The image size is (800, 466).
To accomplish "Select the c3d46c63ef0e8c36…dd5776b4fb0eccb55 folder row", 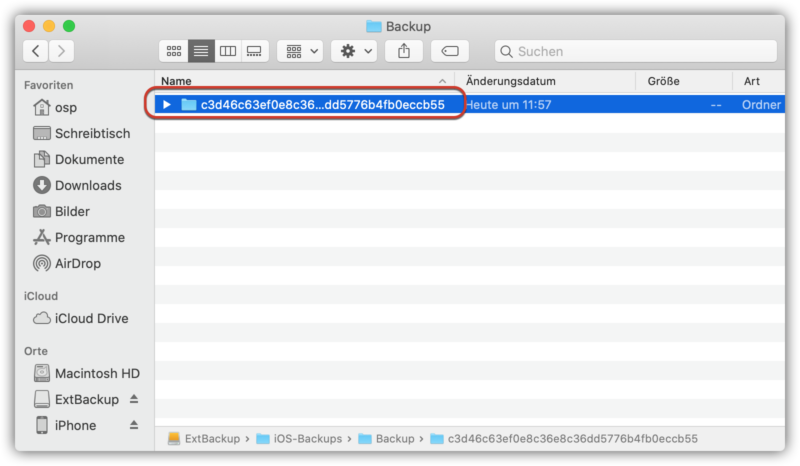I will coord(469,105).
